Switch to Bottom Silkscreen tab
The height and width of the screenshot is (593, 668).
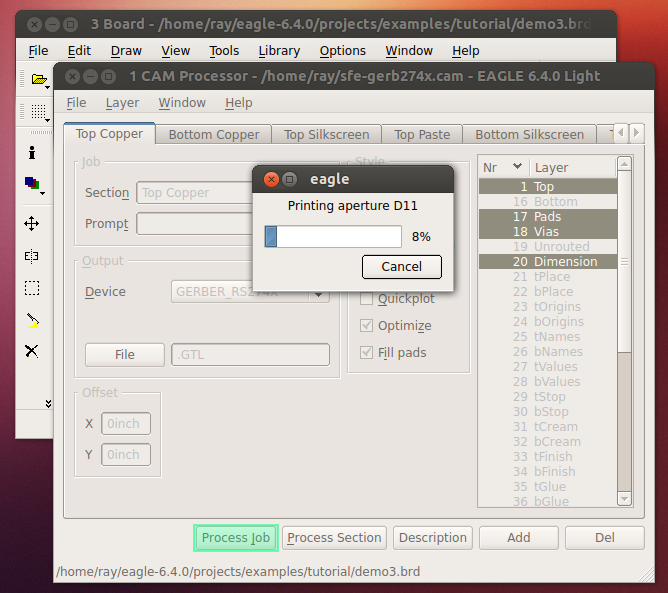(530, 135)
